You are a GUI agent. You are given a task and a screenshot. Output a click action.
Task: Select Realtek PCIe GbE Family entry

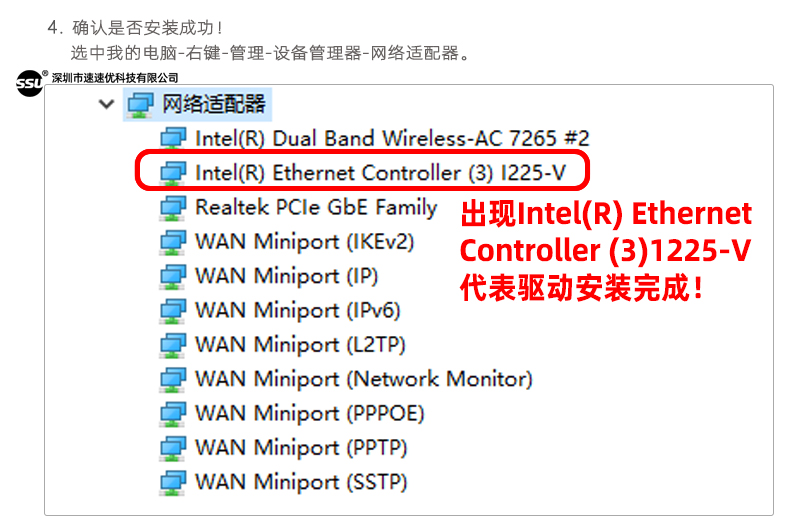pos(316,208)
